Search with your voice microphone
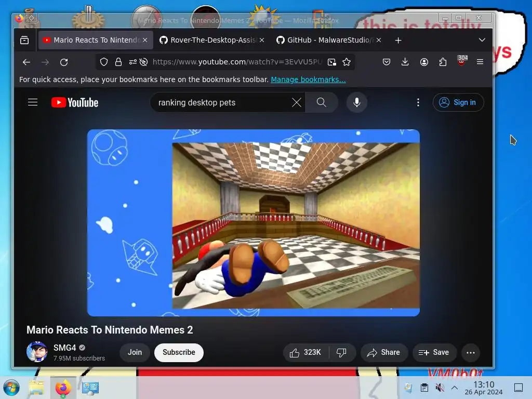The image size is (532, 399). (x=356, y=102)
